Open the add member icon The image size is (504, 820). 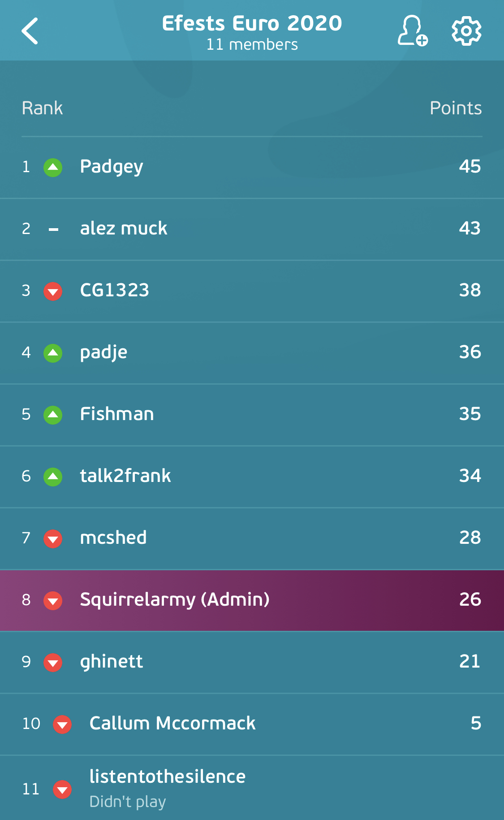point(413,30)
